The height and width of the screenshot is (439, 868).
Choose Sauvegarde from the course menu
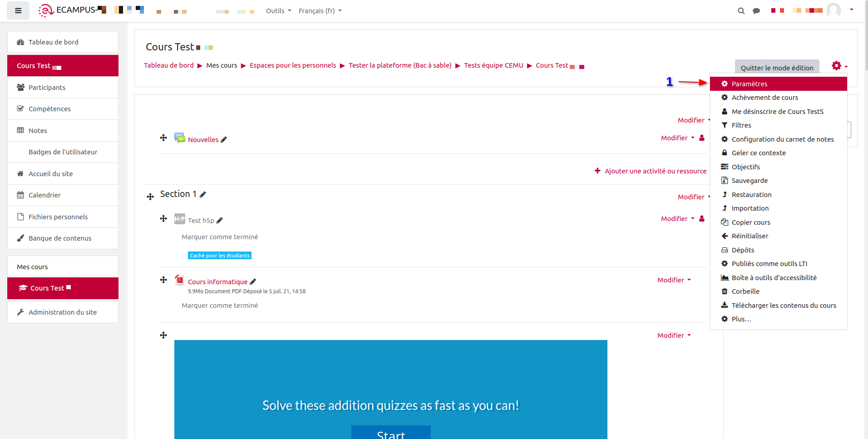750,181
